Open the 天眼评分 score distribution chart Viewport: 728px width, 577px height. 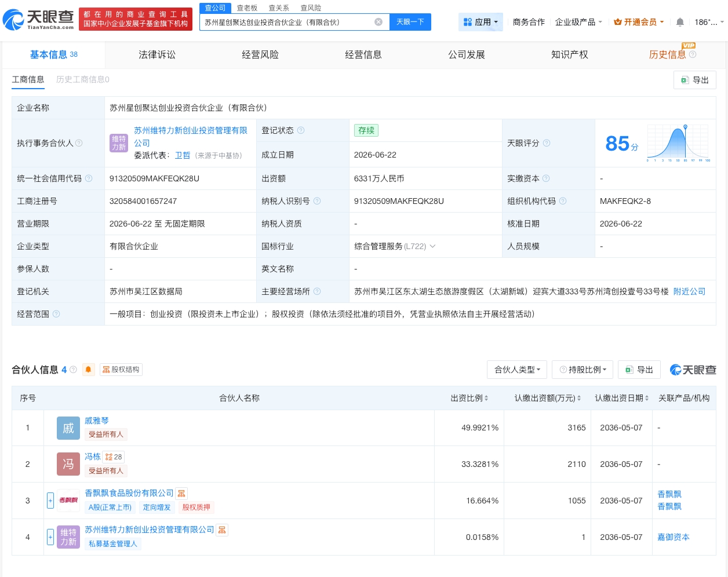[678, 143]
